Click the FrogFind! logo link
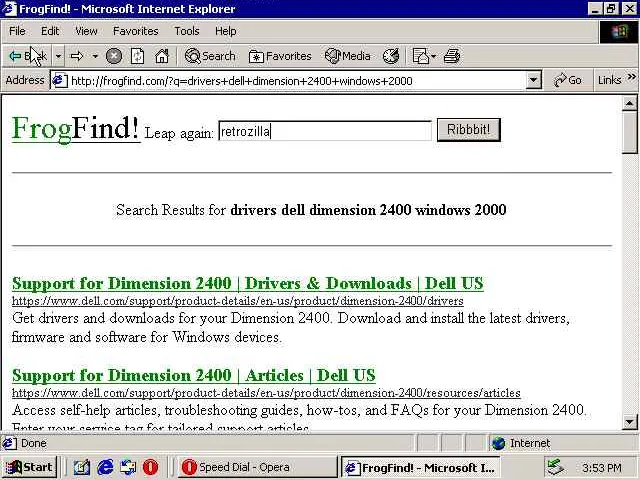Screen dimensions: 640x480 [x=76, y=129]
